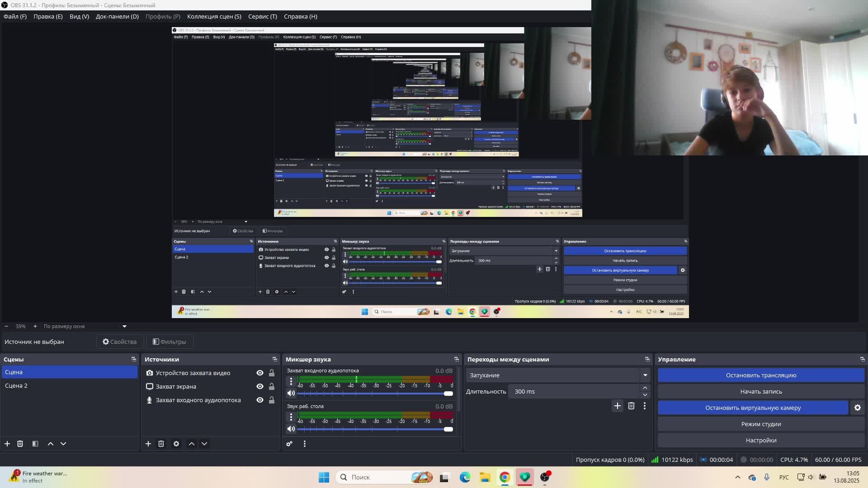The width and height of the screenshot is (868, 488).
Task: Add a new source with plus icon
Action: (x=148, y=444)
